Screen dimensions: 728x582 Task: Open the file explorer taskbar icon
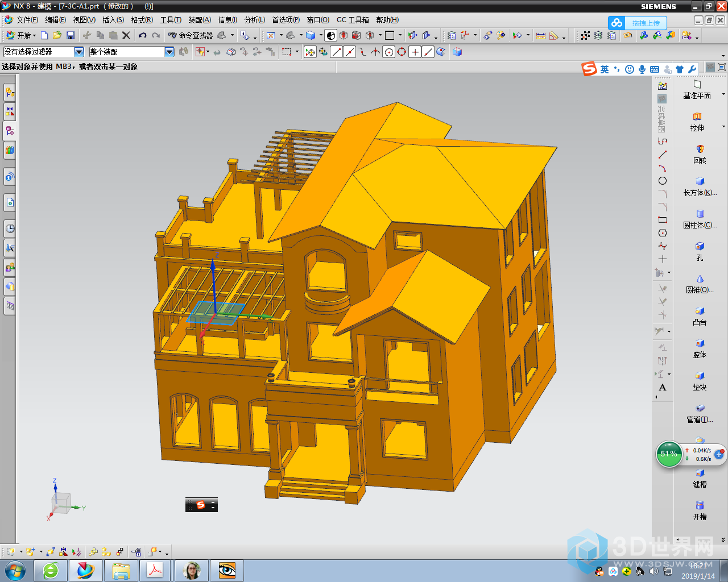click(x=121, y=571)
